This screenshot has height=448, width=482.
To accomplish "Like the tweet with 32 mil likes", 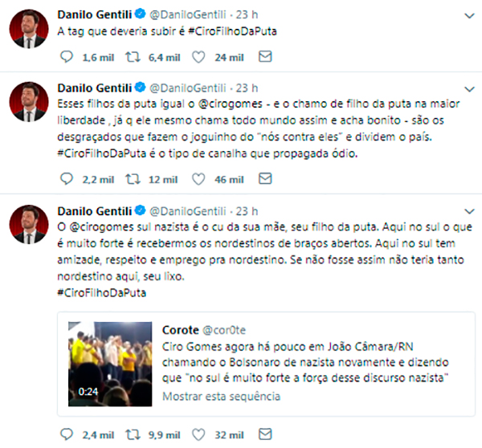I will pos(198,434).
